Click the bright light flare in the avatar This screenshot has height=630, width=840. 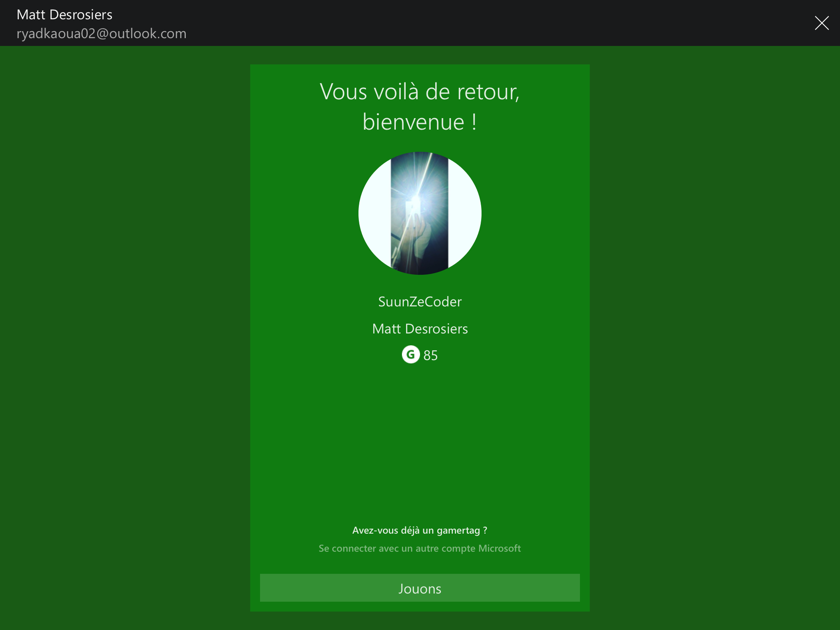point(415,203)
